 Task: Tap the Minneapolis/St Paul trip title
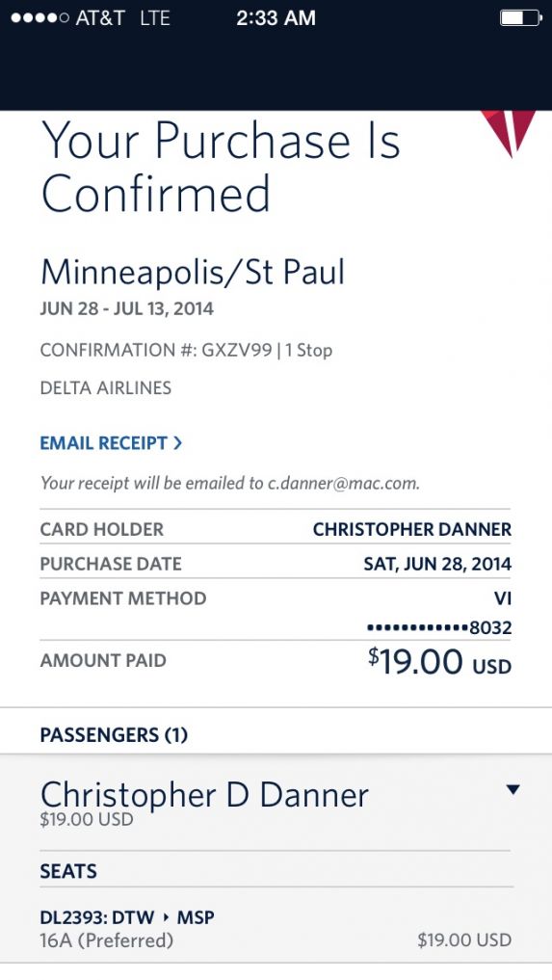click(193, 273)
